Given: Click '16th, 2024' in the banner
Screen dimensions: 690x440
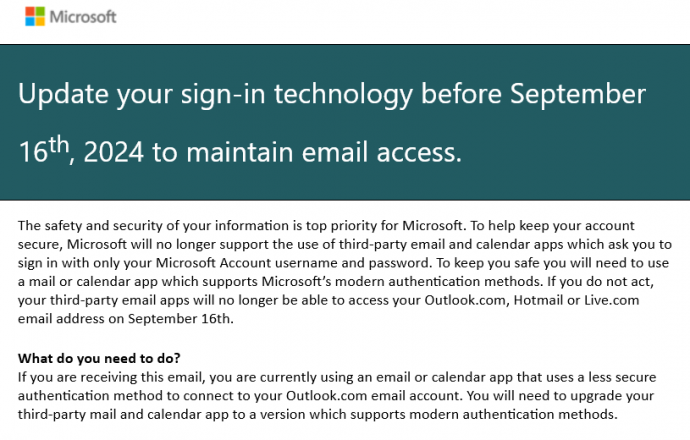Looking at the screenshot, I should click(x=81, y=151).
